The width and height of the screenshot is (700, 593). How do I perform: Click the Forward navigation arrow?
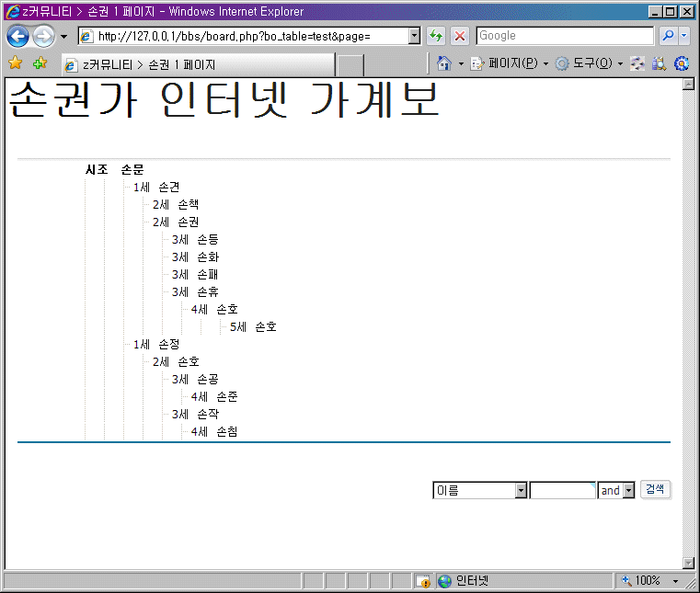(43, 36)
